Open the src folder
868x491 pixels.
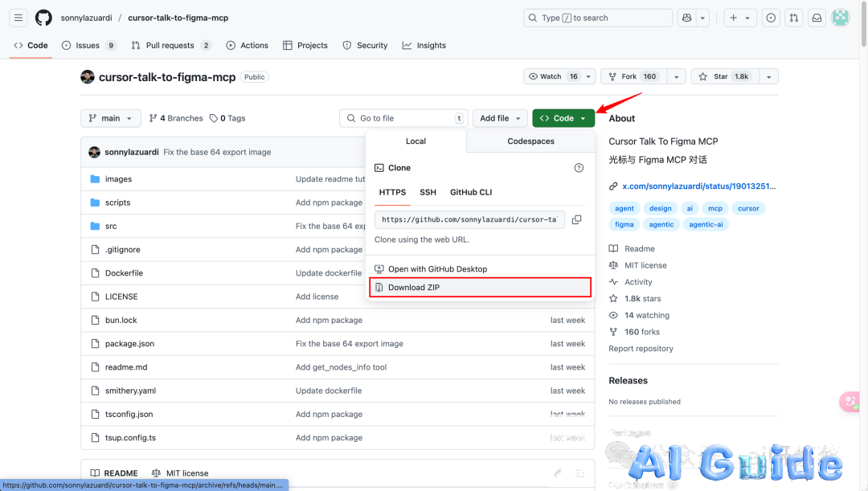(x=111, y=226)
